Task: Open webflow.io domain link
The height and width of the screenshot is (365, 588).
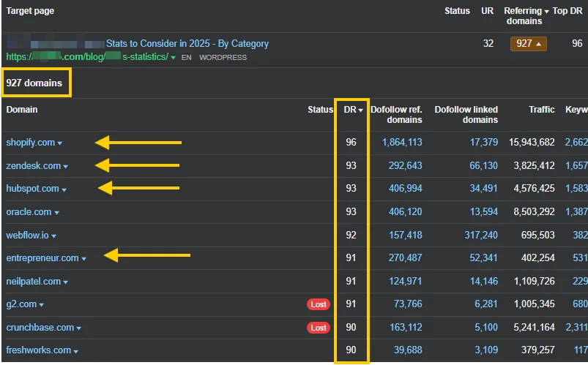Action: tap(27, 236)
